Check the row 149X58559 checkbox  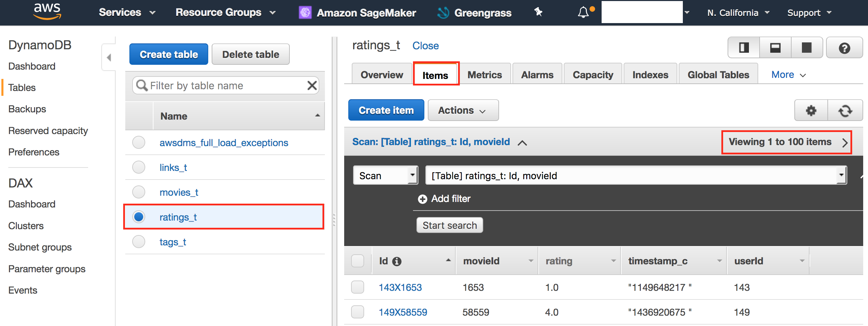point(358,312)
